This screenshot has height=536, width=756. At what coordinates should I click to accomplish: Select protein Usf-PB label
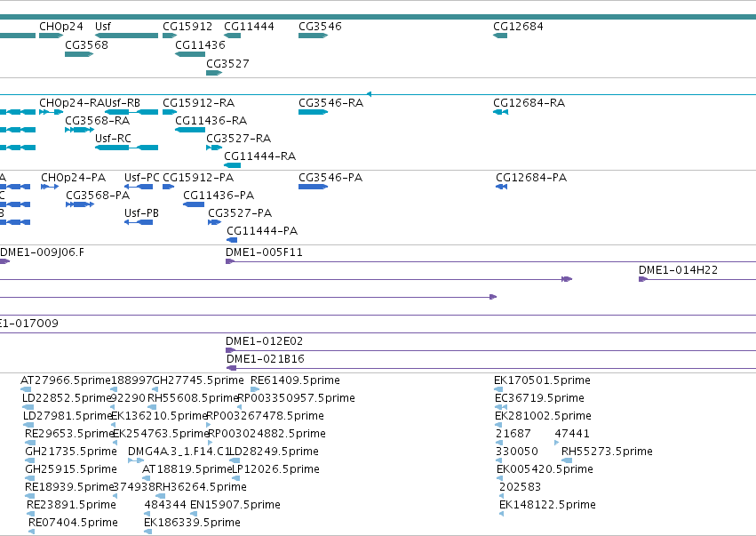[x=142, y=213]
